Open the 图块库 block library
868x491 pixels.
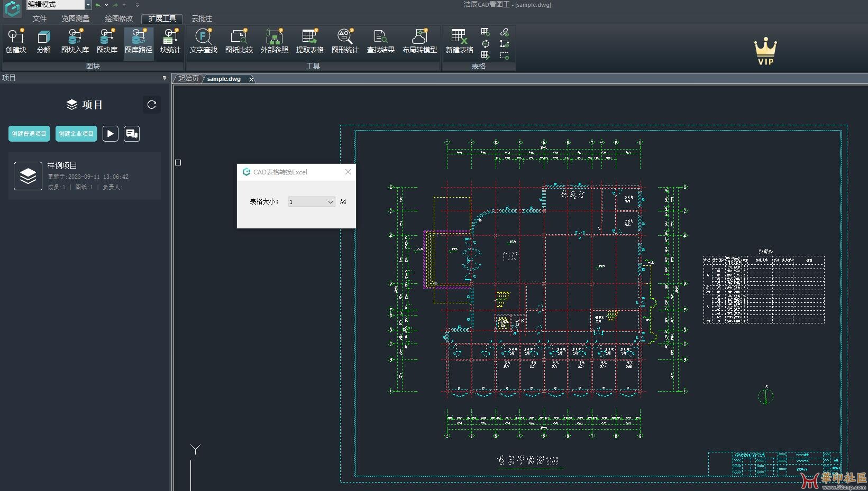click(x=106, y=41)
